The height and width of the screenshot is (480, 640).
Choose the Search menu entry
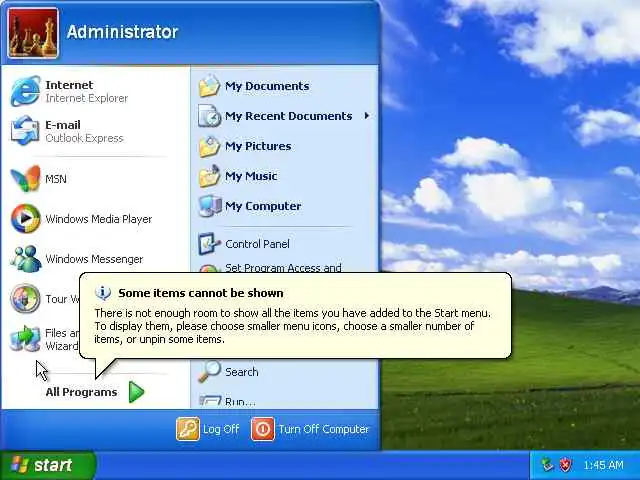(x=284, y=371)
